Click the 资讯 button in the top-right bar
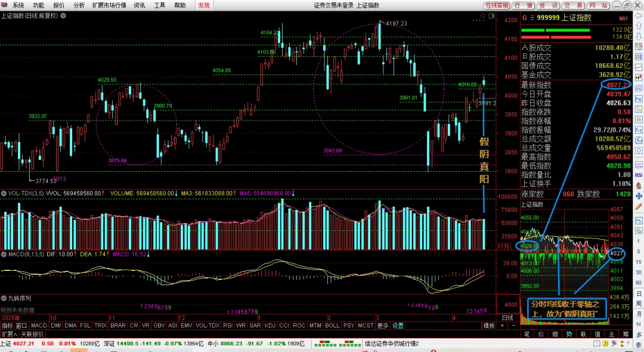 (x=549, y=5)
